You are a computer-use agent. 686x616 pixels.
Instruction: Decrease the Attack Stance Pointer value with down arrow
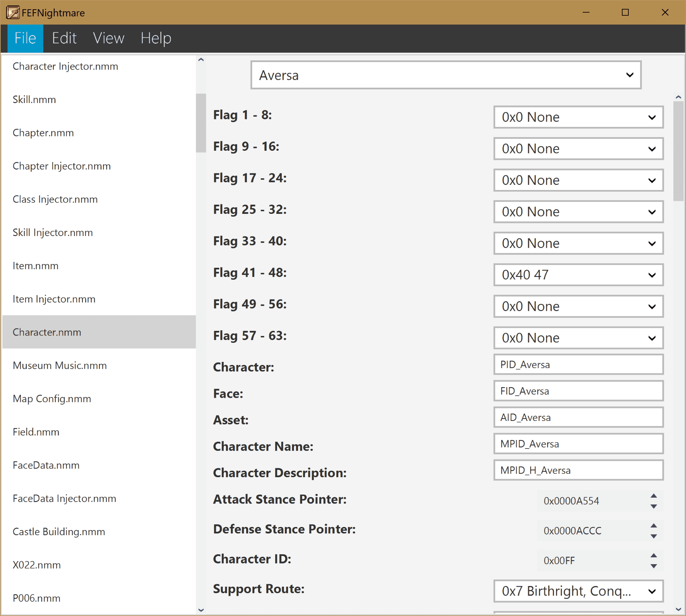pyautogui.click(x=654, y=507)
